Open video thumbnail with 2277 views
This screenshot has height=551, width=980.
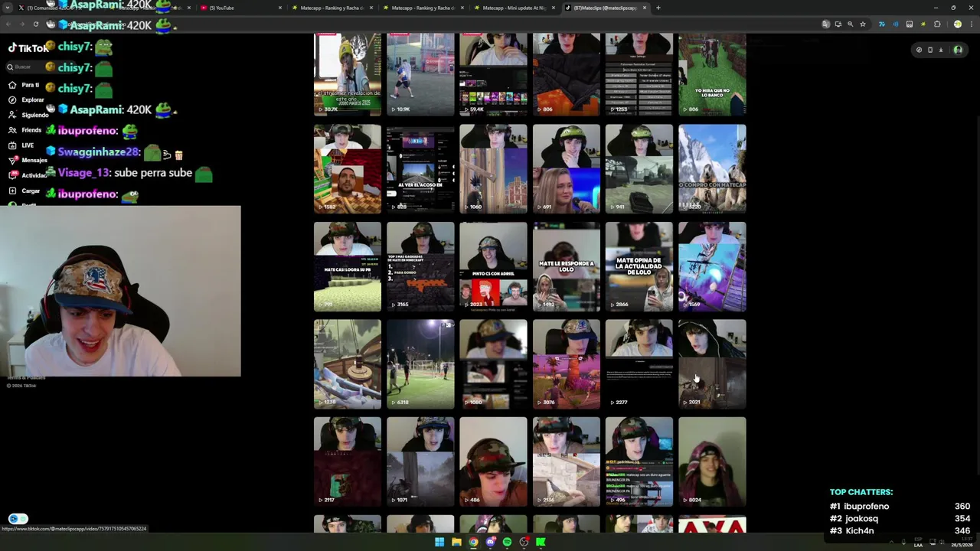(639, 364)
